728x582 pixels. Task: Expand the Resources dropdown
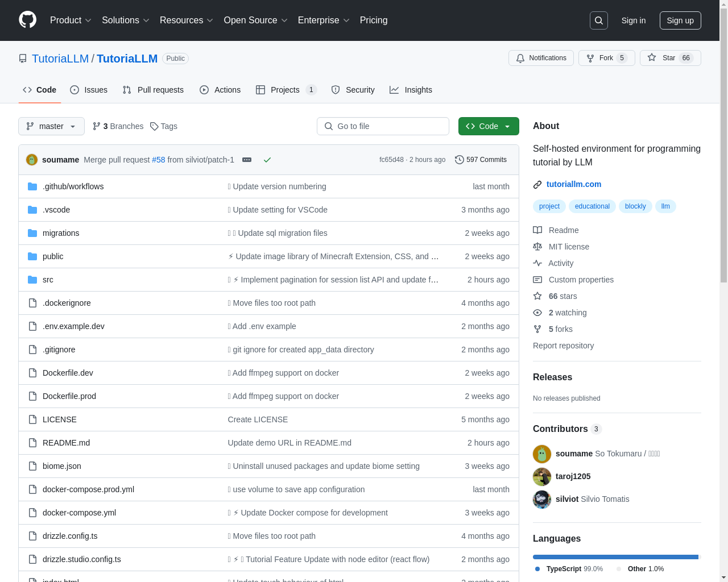point(187,20)
